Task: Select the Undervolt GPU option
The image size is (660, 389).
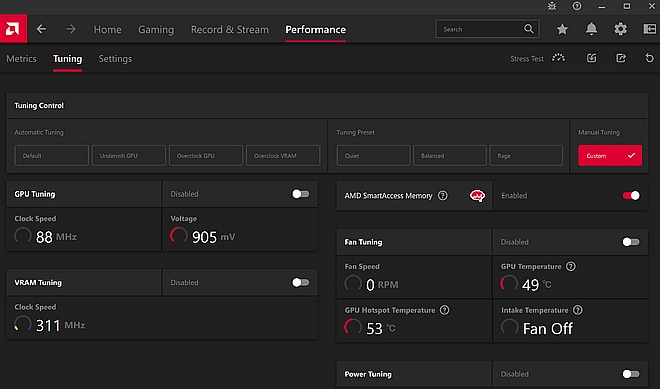Action: [x=129, y=155]
